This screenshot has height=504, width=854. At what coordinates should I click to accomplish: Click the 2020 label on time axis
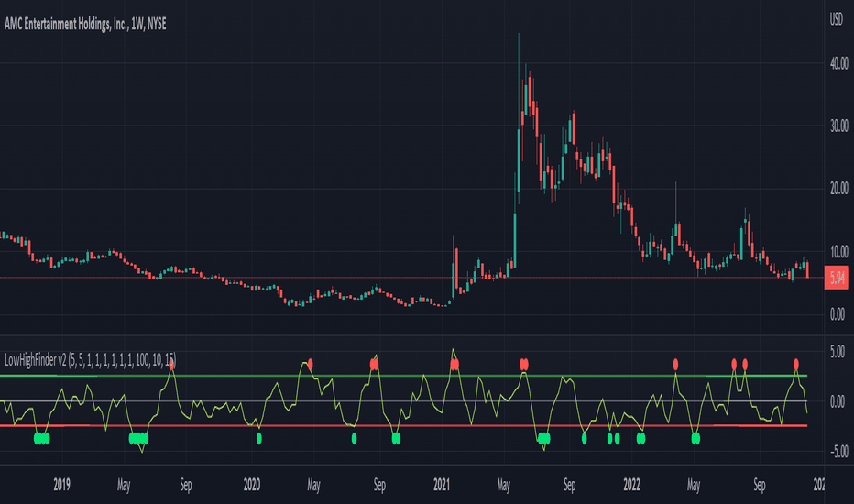[x=252, y=485]
